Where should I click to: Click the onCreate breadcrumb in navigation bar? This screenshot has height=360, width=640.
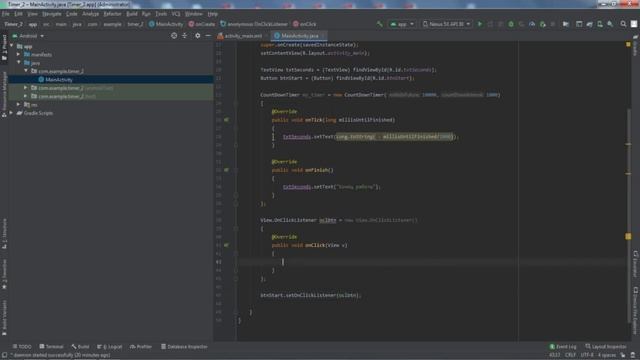[x=202, y=24]
